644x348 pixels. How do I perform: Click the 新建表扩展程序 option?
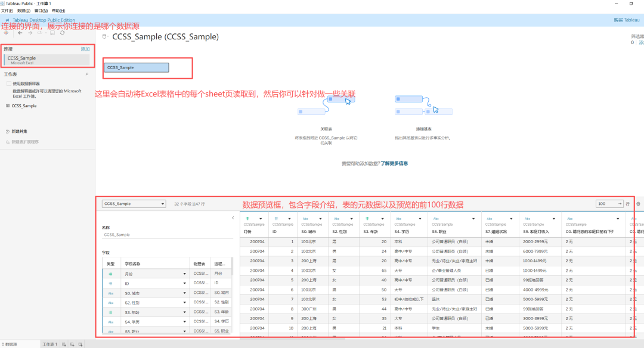click(25, 142)
